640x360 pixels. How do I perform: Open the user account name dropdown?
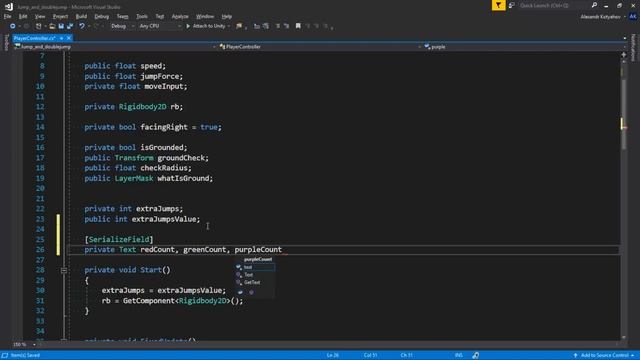point(603,17)
